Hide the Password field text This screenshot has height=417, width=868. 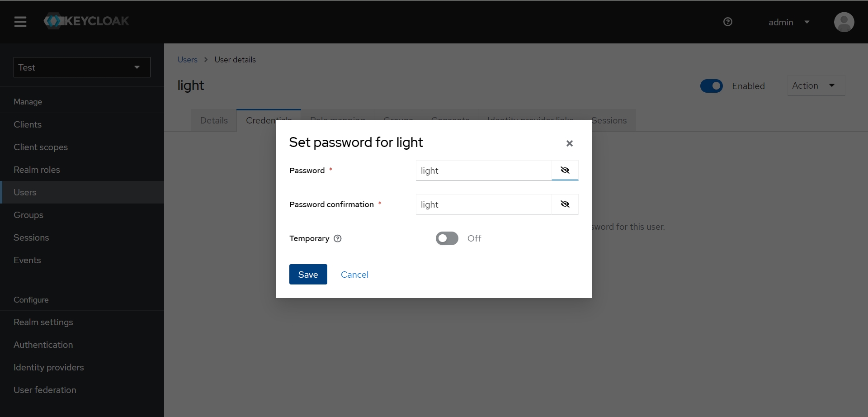(x=565, y=170)
